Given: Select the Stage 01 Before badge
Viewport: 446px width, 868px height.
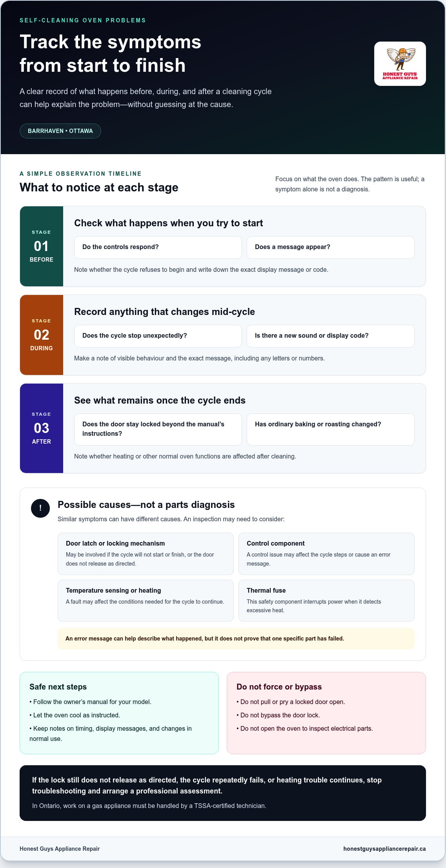Looking at the screenshot, I should coord(42,246).
